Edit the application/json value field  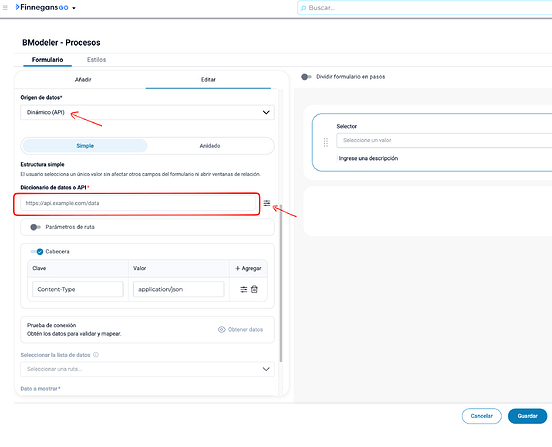click(178, 289)
